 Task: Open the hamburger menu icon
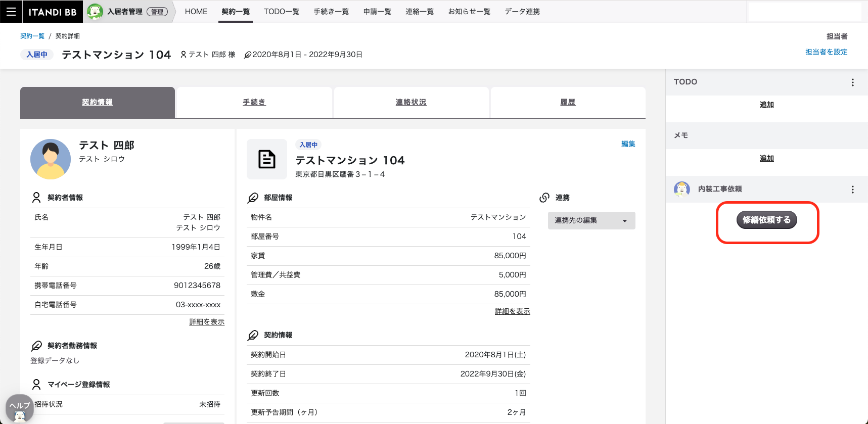pyautogui.click(x=11, y=12)
